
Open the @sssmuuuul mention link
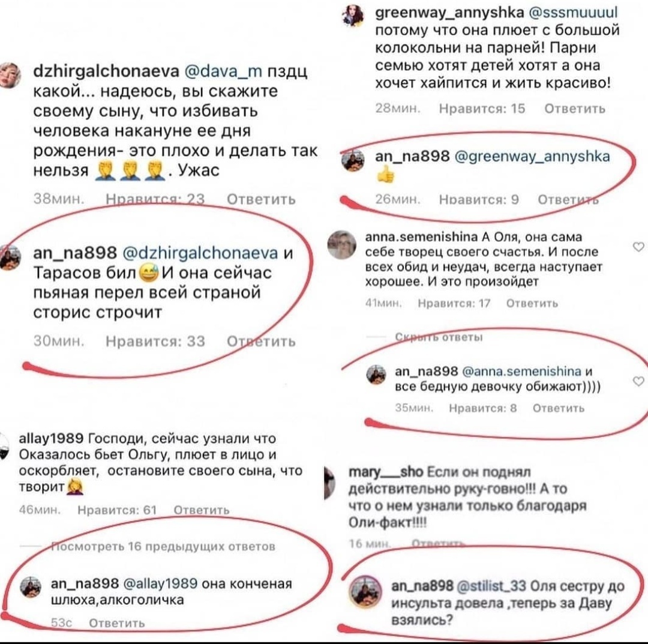[x=573, y=13]
